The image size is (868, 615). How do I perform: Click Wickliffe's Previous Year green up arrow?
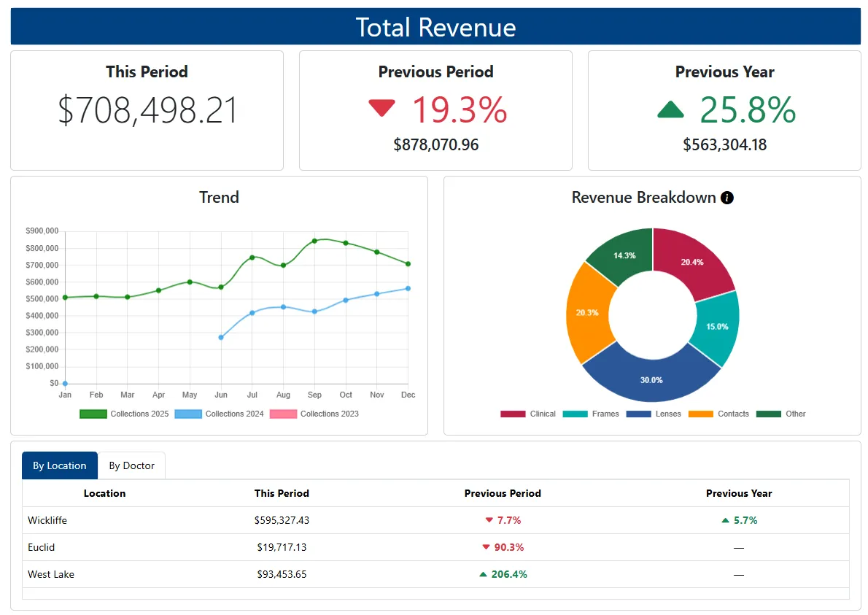click(x=725, y=521)
